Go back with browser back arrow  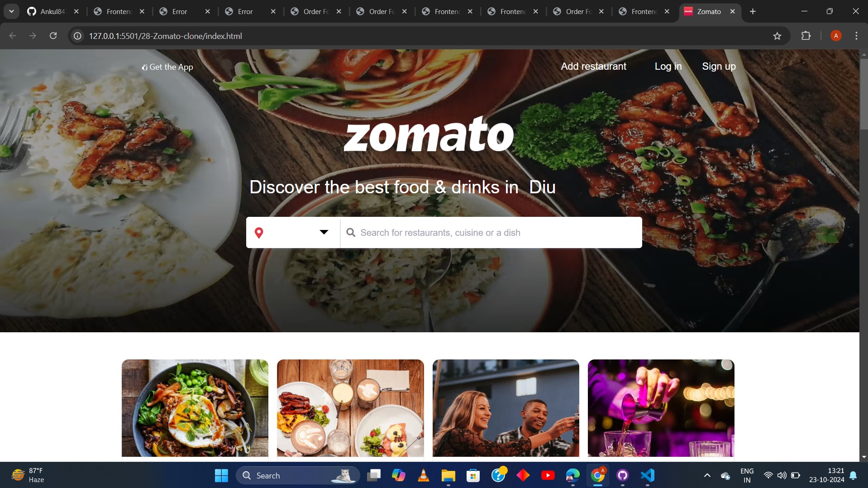point(13,36)
